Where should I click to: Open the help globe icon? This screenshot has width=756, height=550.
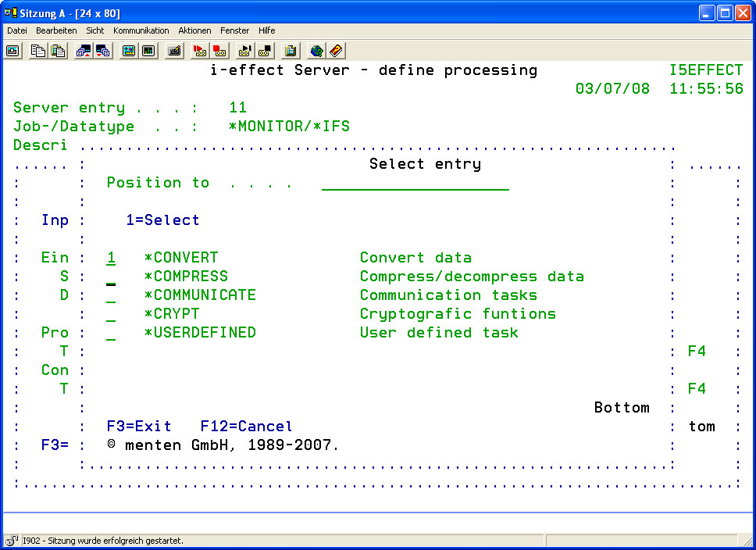pos(316,51)
